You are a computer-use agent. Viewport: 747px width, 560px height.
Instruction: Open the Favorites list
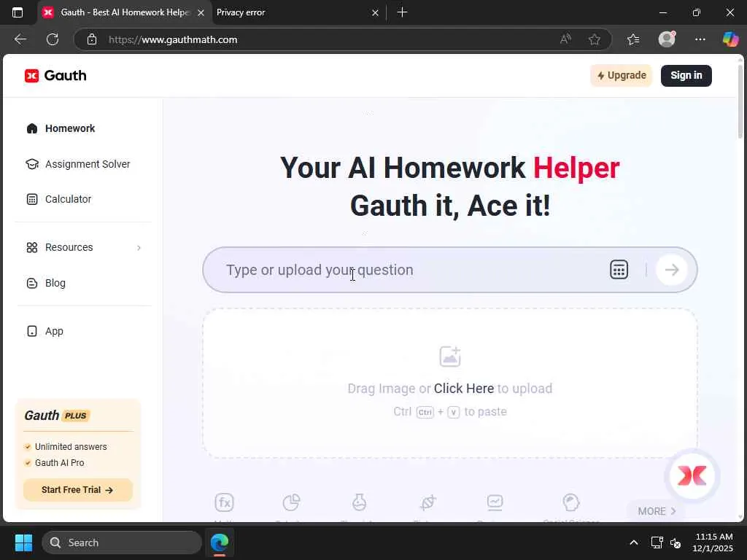click(633, 39)
